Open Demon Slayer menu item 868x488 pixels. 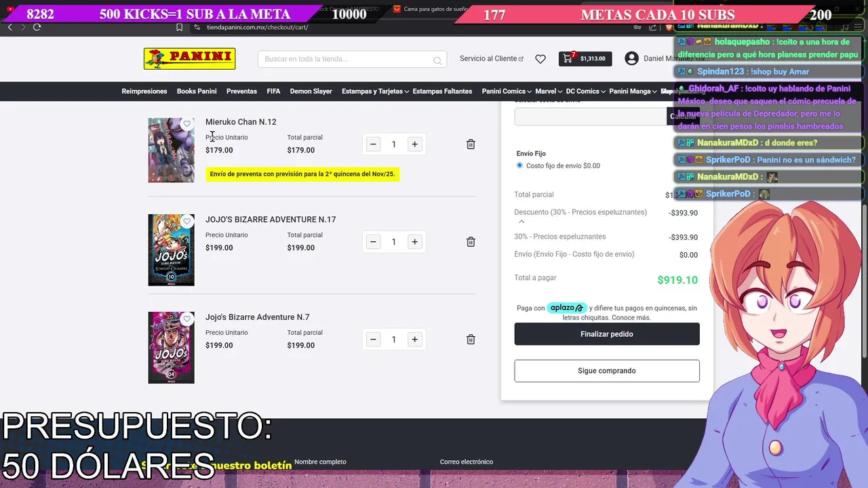pyautogui.click(x=311, y=91)
